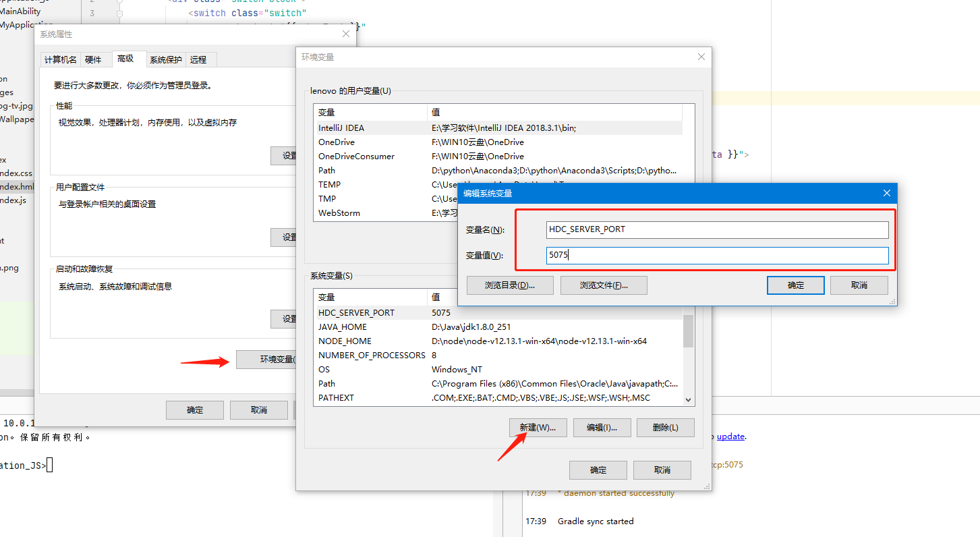Click the 编辑(I) button
The image size is (980, 537).
[x=601, y=427]
